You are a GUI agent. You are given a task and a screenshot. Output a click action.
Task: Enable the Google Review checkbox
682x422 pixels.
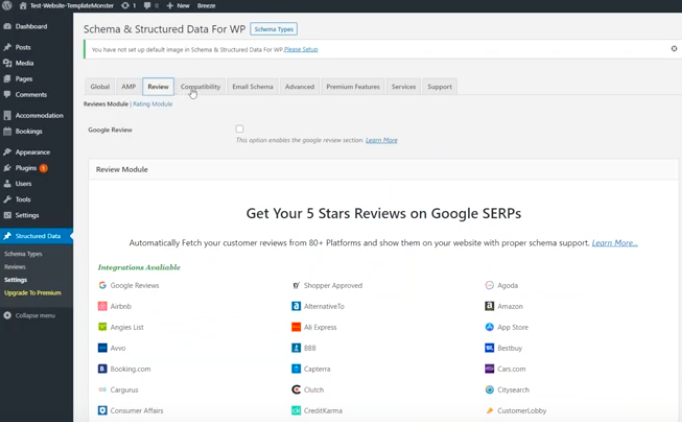[240, 129]
